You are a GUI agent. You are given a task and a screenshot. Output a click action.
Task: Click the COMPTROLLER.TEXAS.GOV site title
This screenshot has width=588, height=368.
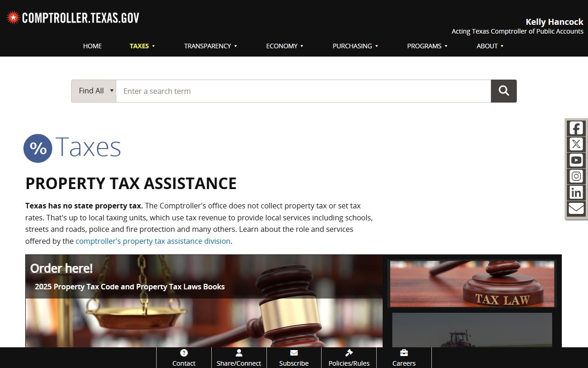pyautogui.click(x=80, y=18)
